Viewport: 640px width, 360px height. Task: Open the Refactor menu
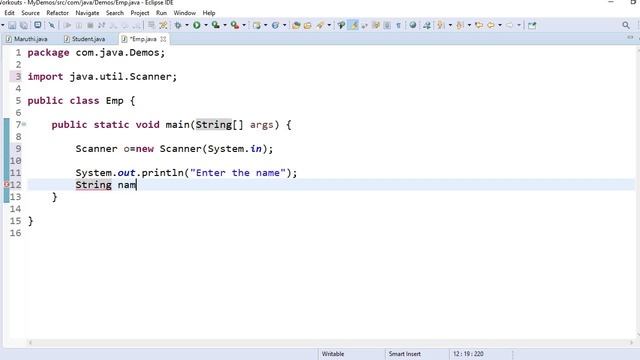pyautogui.click(x=58, y=13)
